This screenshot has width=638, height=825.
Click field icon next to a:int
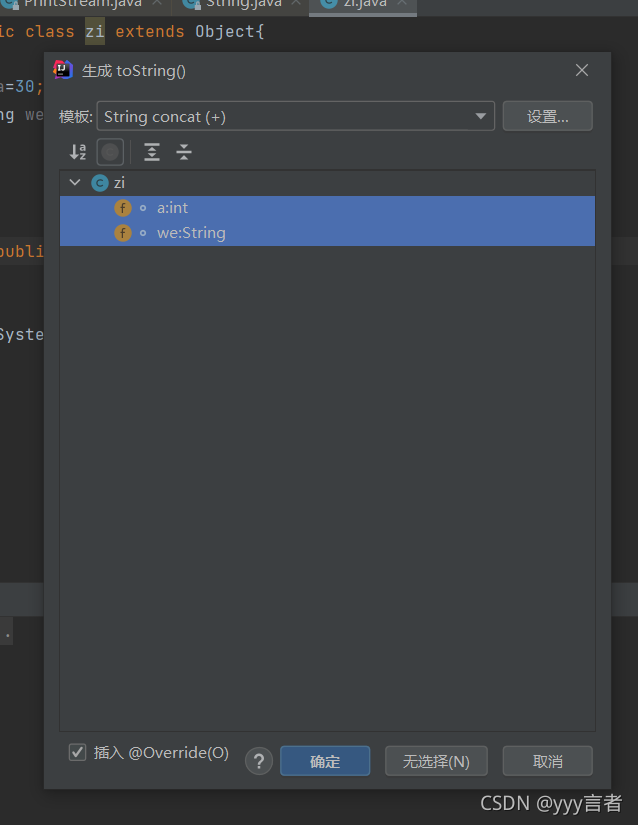tap(123, 208)
